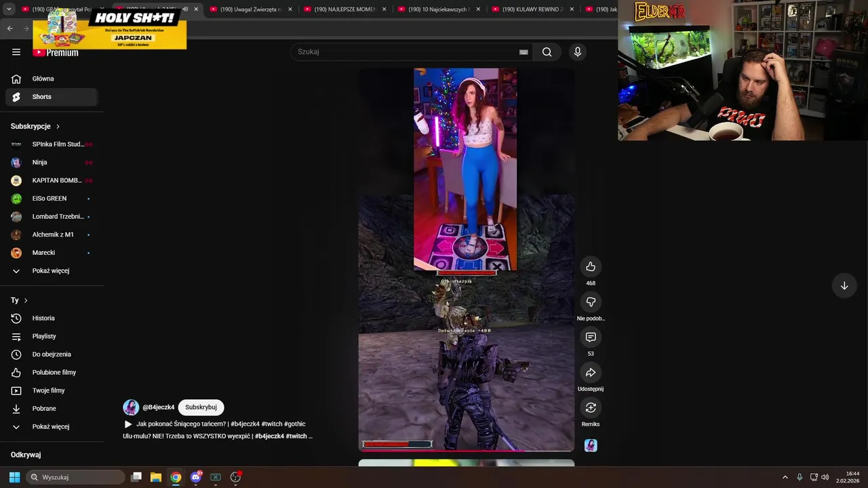Like this Short with thumbs up

tap(591, 267)
